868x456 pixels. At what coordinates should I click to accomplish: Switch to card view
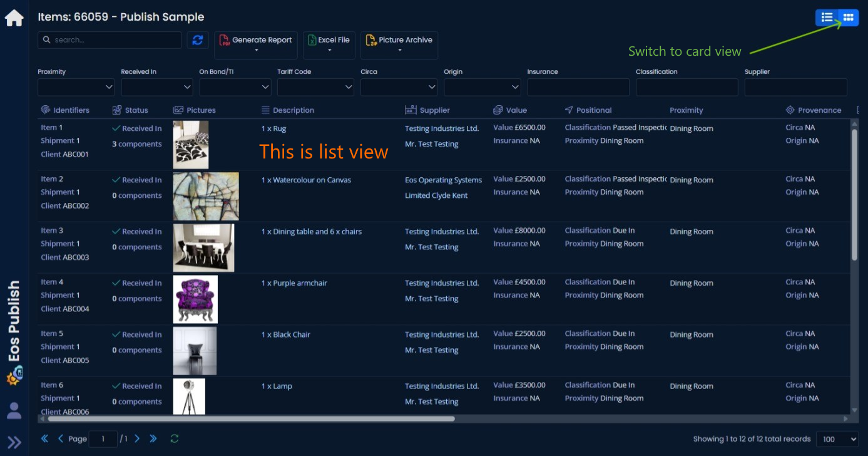point(848,18)
